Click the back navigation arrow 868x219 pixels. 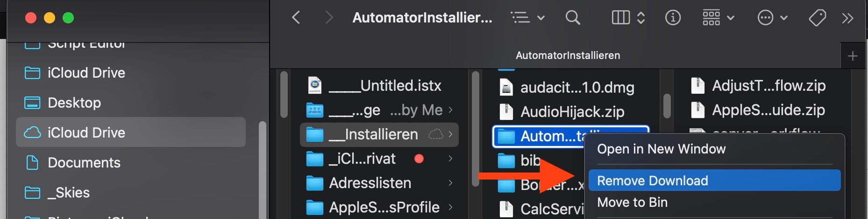296,18
